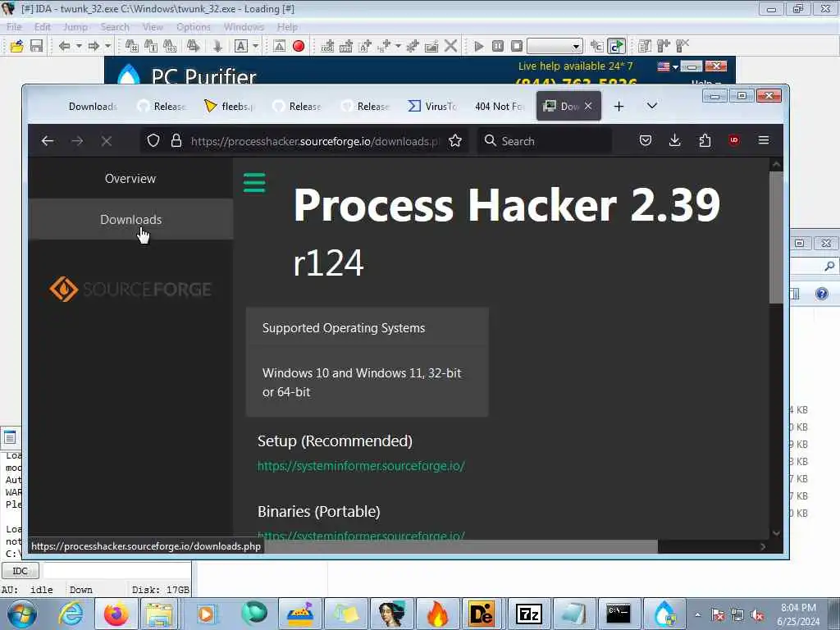Click the IDA terminate process stop icon
The height and width of the screenshot is (630, 840).
pyautogui.click(x=517, y=46)
